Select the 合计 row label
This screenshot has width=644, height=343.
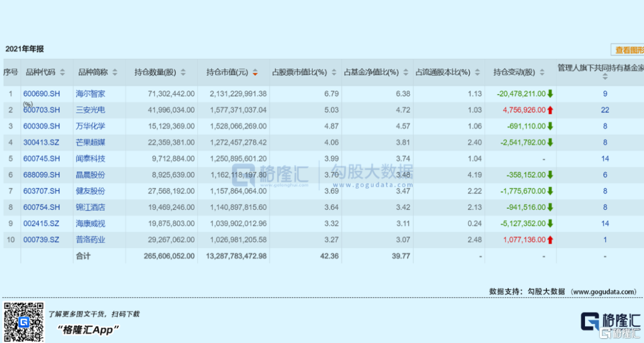click(x=83, y=256)
